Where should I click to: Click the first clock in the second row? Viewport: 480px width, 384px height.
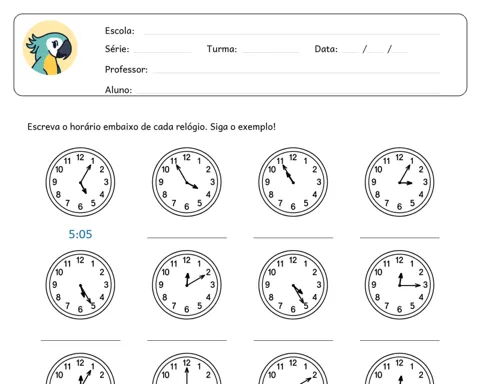80,285
